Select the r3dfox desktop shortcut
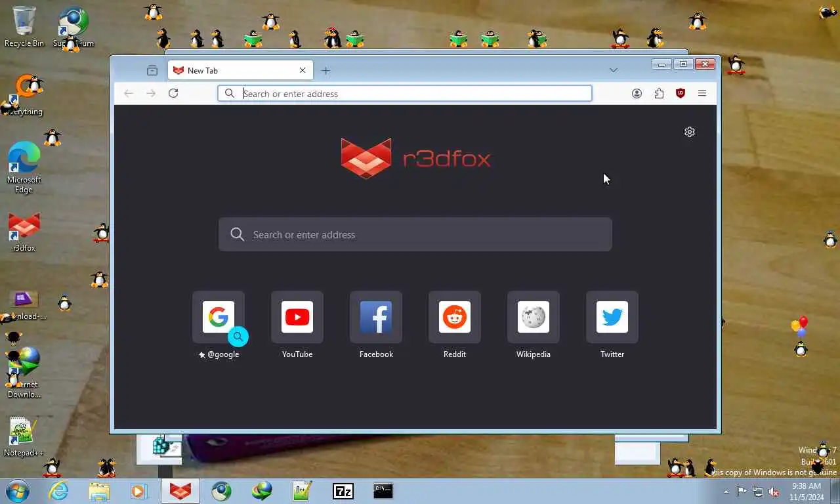The height and width of the screenshot is (504, 840). tap(24, 232)
